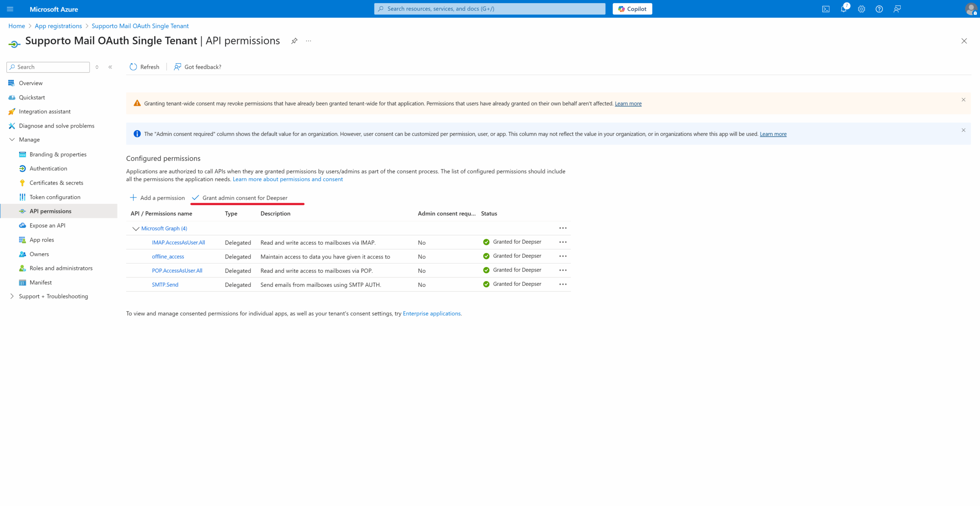This screenshot has width=980, height=506.
Task: Open portal settings gear
Action: tap(861, 9)
